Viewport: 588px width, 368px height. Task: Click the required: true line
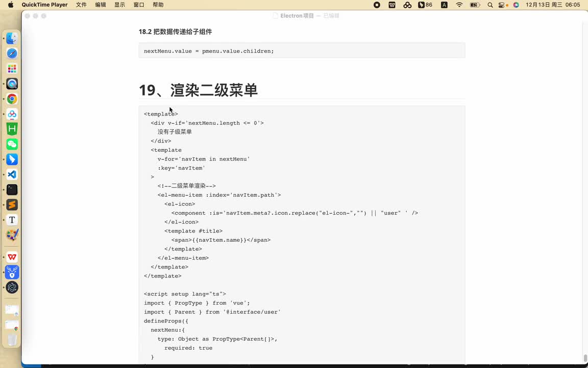tap(188, 348)
